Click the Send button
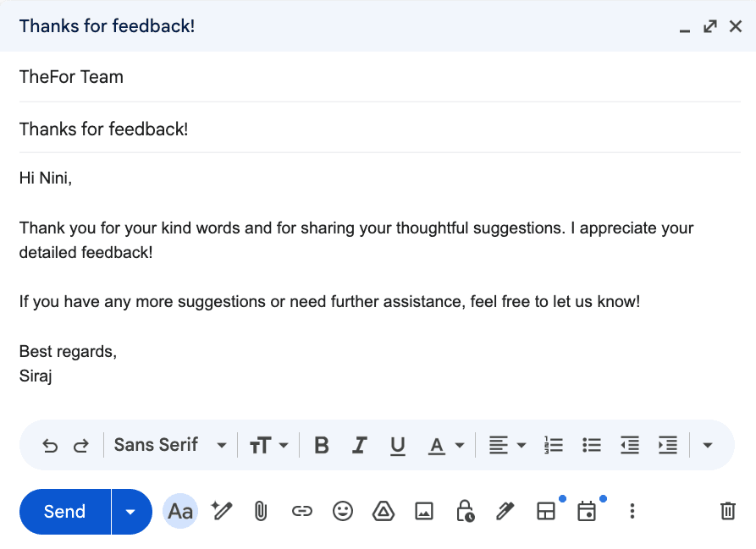The height and width of the screenshot is (549, 756). (x=65, y=511)
